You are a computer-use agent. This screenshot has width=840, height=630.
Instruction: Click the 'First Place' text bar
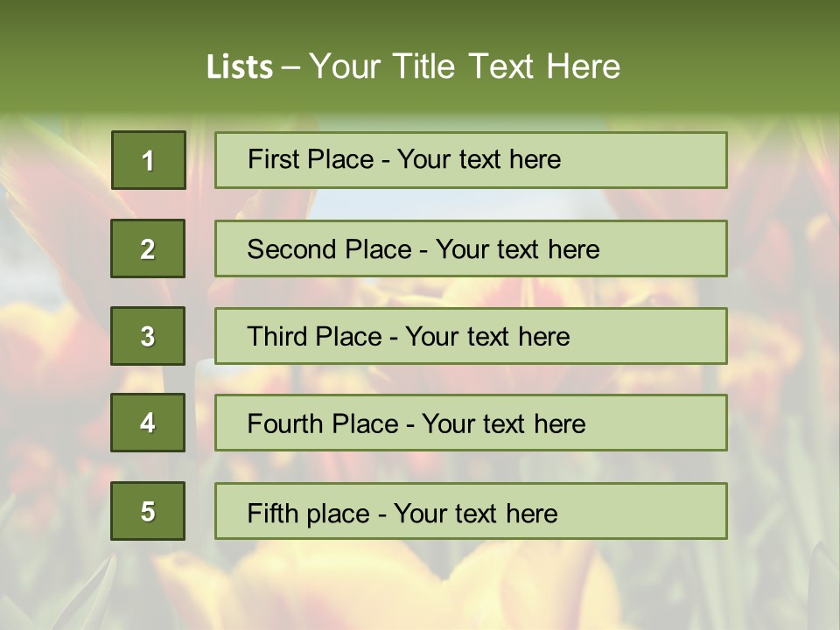pos(471,160)
